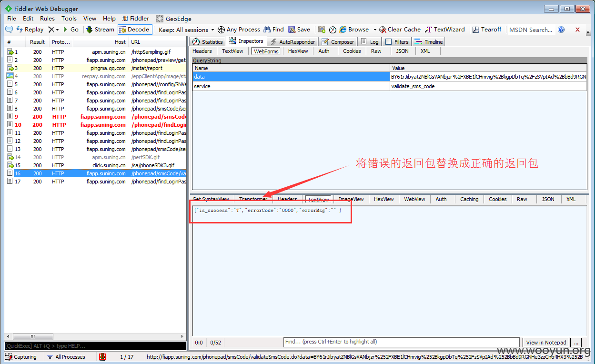Open the Fiddler menu item

click(x=136, y=19)
